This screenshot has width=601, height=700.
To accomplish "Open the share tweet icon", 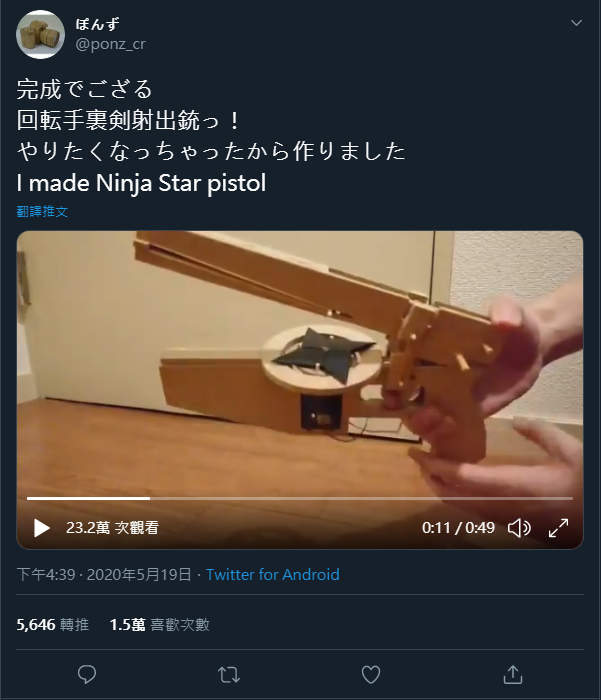I will [x=513, y=674].
